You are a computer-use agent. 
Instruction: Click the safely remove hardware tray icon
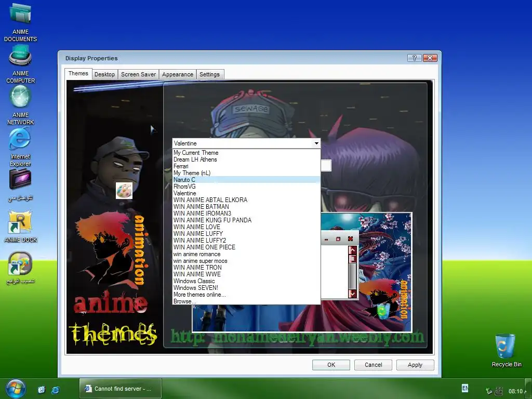(x=488, y=391)
